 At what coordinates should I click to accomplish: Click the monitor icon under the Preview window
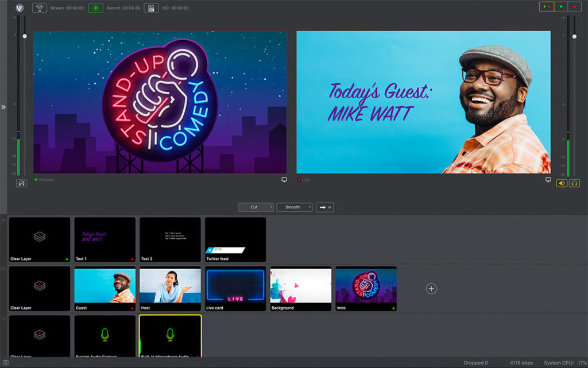[x=284, y=179]
